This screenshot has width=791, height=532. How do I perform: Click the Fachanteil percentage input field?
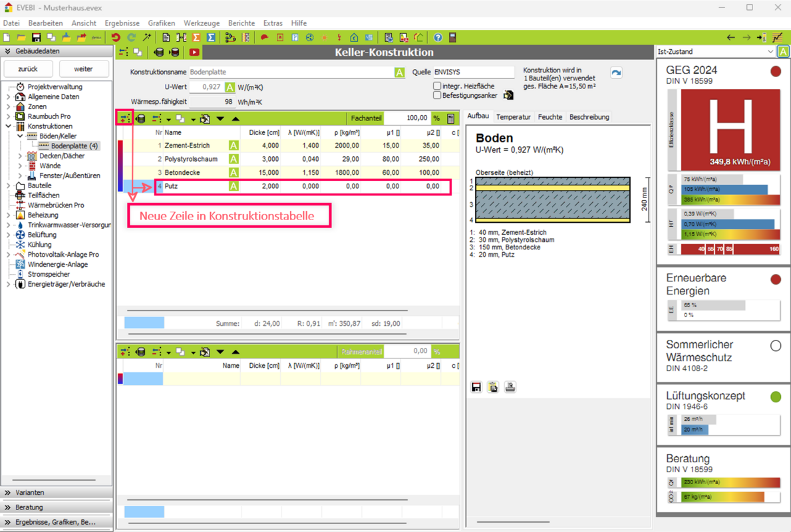407,118
